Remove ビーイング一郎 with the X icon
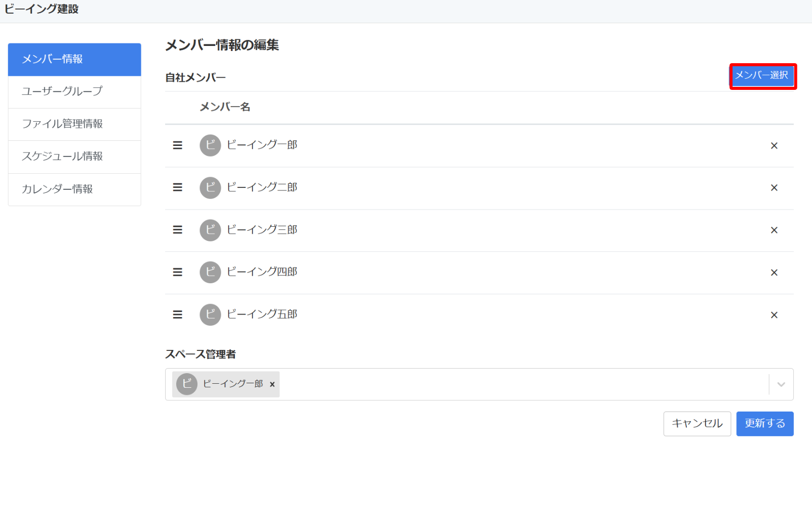812x511 pixels. pos(774,146)
